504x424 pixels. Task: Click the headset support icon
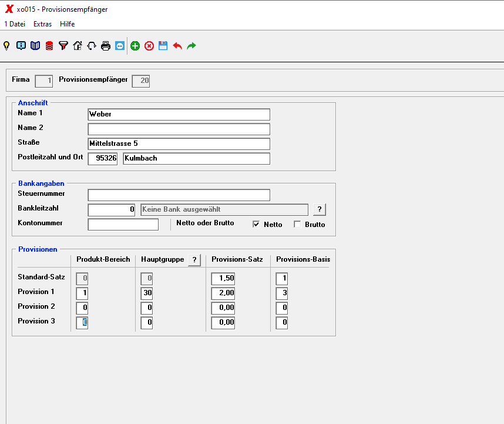click(92, 46)
